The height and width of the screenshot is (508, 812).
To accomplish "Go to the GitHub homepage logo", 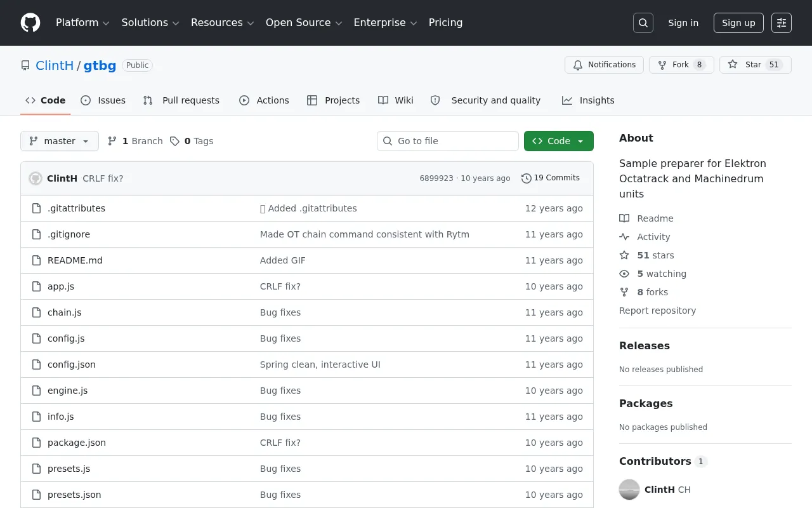I will [x=30, y=23].
